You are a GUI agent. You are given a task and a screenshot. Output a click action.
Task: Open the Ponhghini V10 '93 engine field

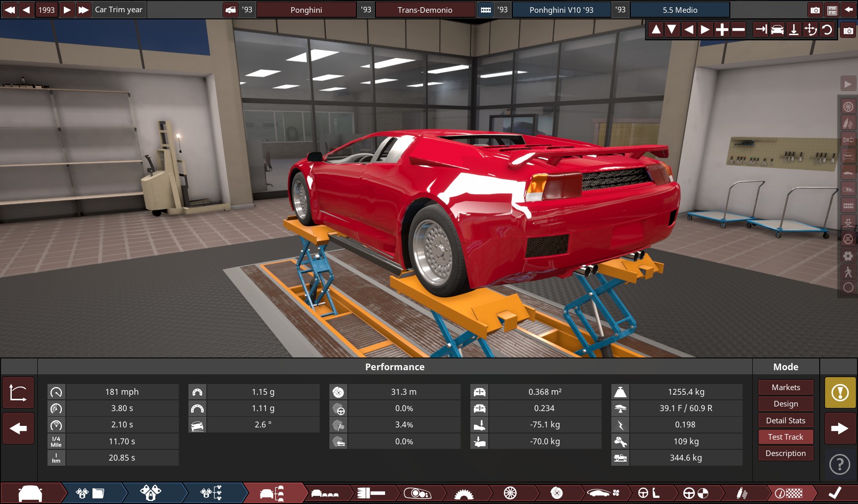coord(561,10)
